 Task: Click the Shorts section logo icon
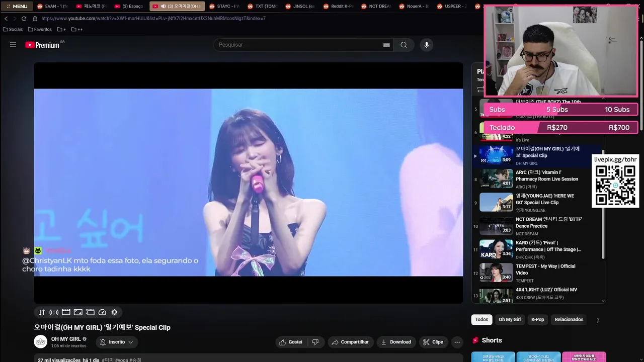[475, 340]
